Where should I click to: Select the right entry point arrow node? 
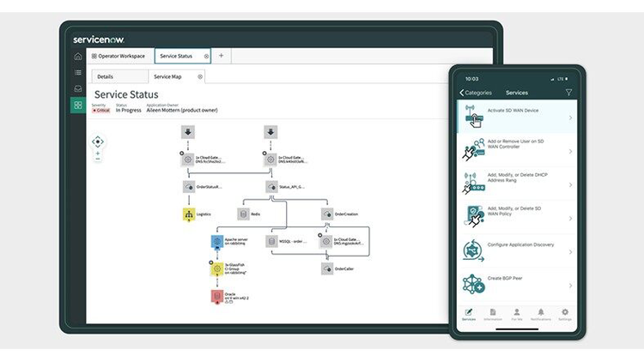pyautogui.click(x=270, y=132)
